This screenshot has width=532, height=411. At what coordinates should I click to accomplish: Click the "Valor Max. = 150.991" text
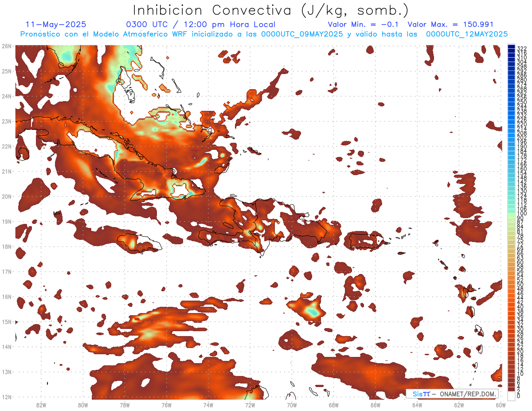450,25
